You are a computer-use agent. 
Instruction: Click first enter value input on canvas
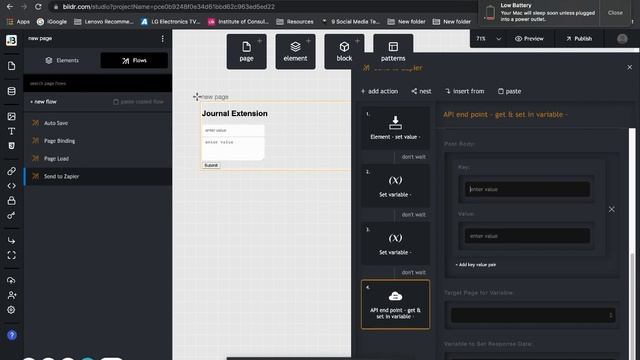pos(233,130)
